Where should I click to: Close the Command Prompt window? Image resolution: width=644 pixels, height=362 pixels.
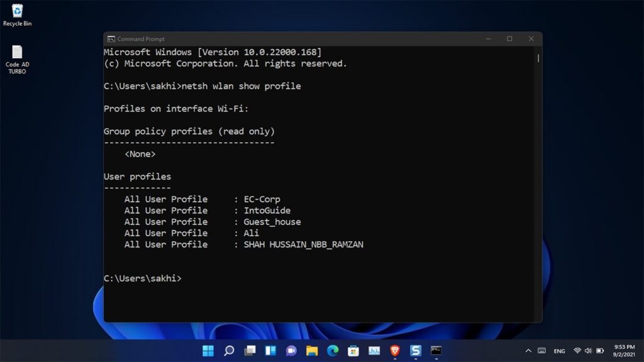pyautogui.click(x=531, y=39)
